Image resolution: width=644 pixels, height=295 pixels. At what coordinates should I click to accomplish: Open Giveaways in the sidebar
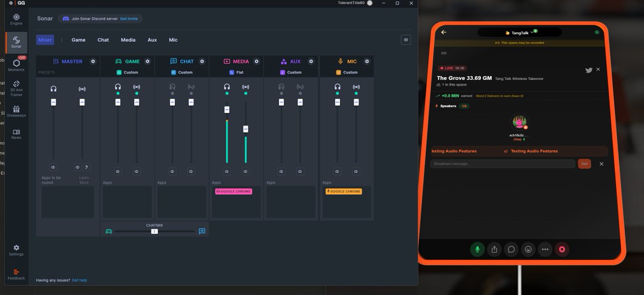(x=16, y=111)
